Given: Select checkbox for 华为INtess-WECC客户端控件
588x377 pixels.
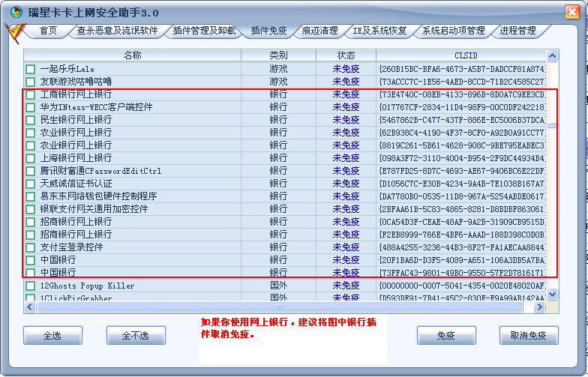Looking at the screenshot, I should [30, 107].
